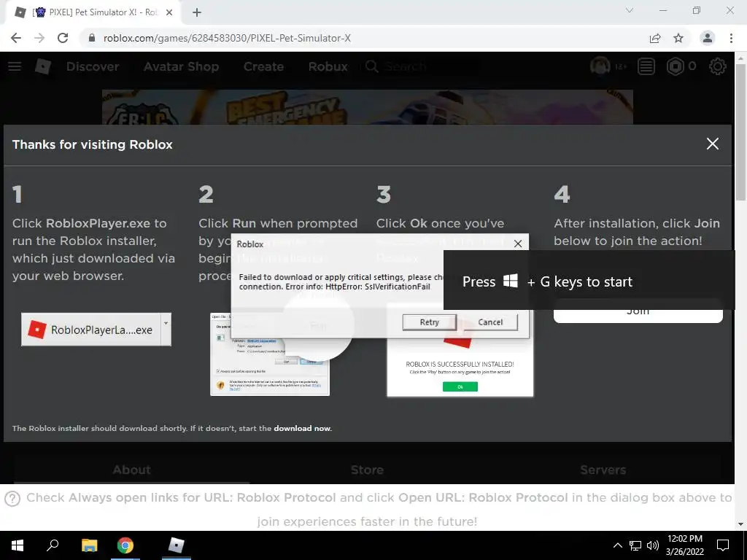Click the browser forward arrow
Image resolution: width=747 pixels, height=560 pixels.
(39, 38)
